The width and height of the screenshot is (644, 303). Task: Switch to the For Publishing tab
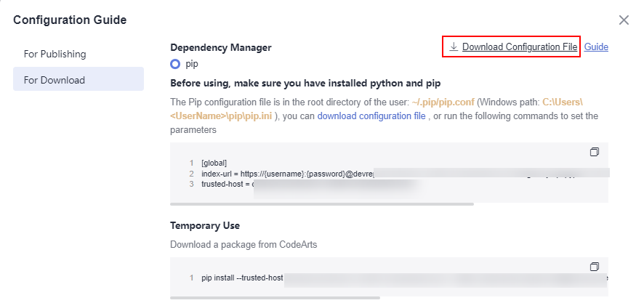55,54
